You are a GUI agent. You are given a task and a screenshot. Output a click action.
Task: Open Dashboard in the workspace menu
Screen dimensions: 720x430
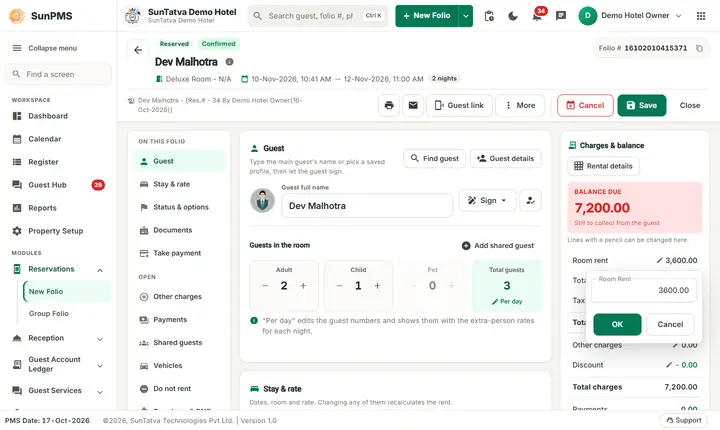(58, 116)
